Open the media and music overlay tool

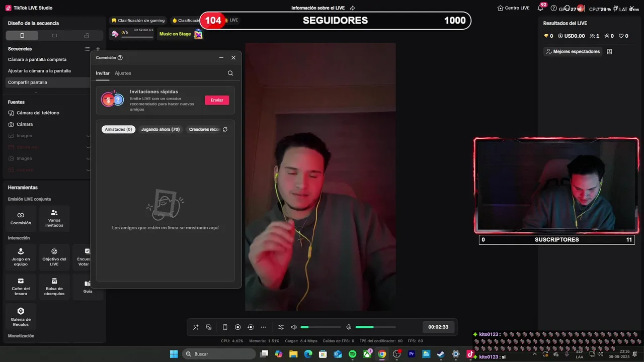coord(209,327)
